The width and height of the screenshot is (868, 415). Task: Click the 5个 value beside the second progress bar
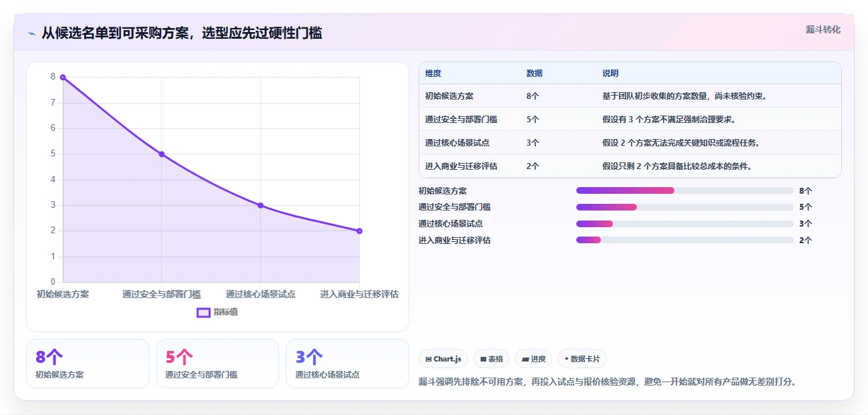(805, 207)
